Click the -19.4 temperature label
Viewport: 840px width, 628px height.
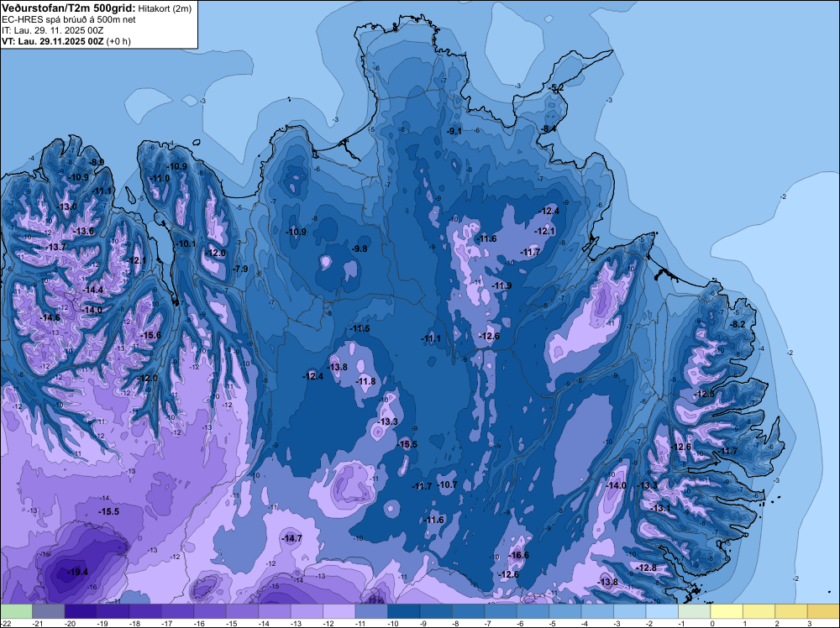coord(77,573)
